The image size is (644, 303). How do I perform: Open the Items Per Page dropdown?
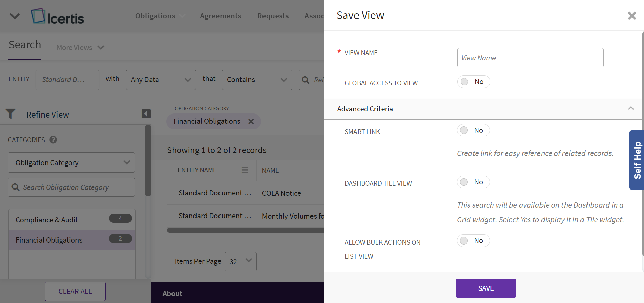(x=240, y=261)
